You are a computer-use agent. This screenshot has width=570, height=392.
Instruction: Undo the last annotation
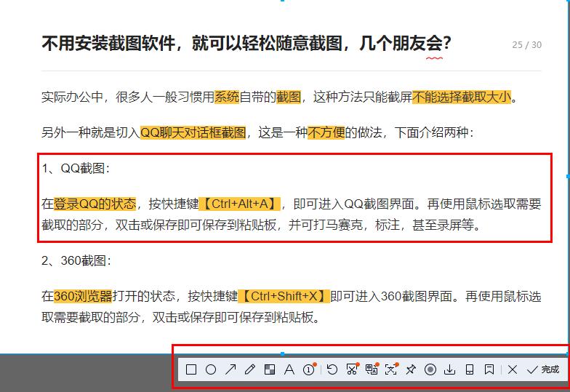pyautogui.click(x=332, y=369)
